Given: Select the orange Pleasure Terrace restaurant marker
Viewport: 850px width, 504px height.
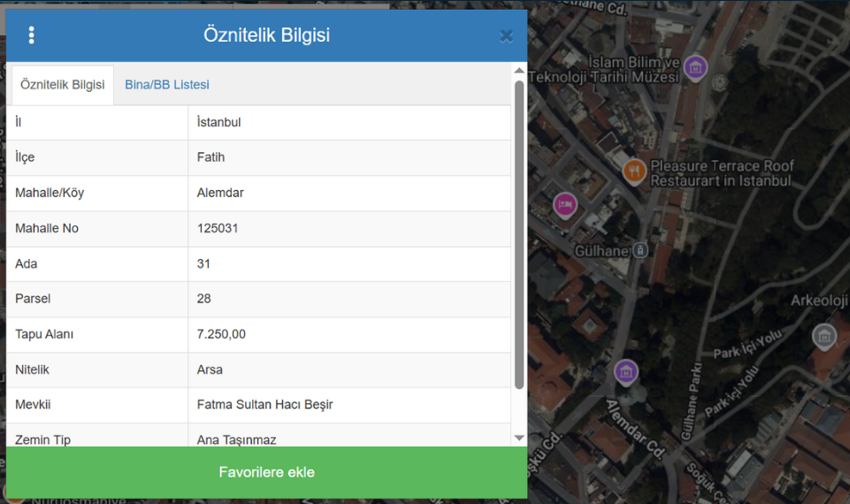Looking at the screenshot, I should (x=633, y=171).
